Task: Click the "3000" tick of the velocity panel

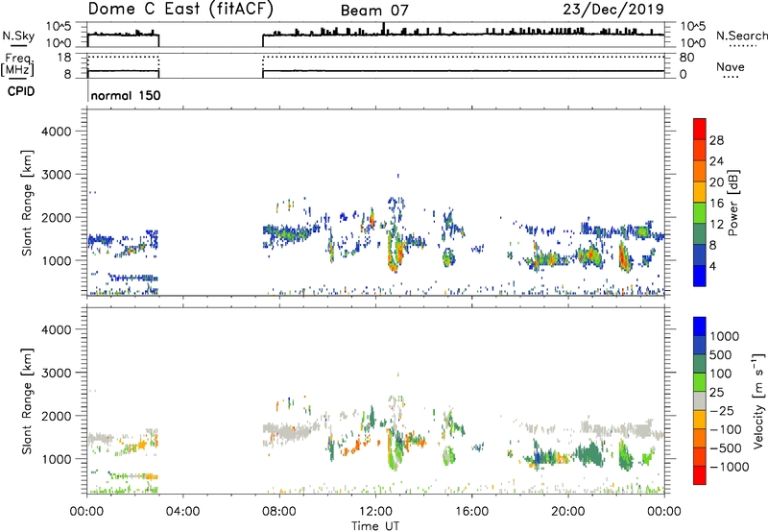Action: [x=56, y=373]
